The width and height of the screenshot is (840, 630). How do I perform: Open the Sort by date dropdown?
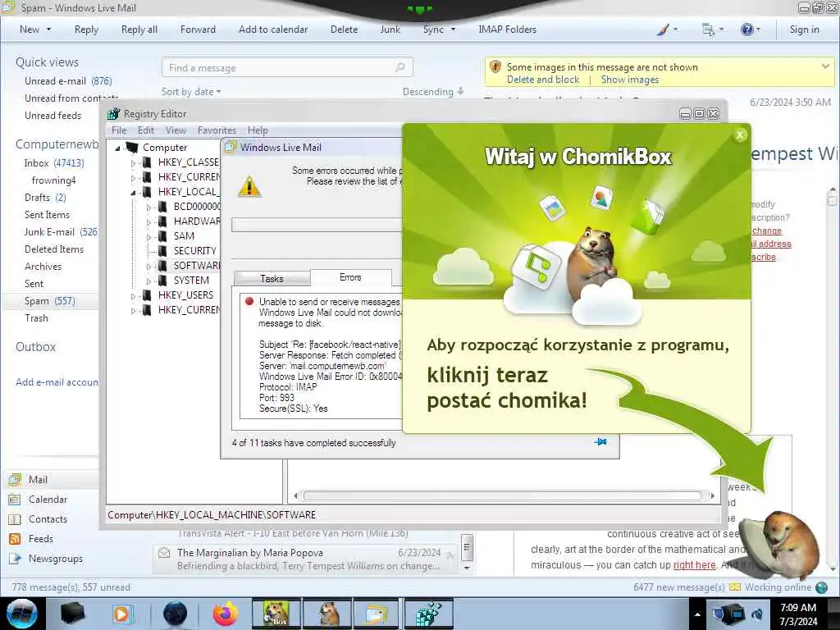tap(191, 92)
